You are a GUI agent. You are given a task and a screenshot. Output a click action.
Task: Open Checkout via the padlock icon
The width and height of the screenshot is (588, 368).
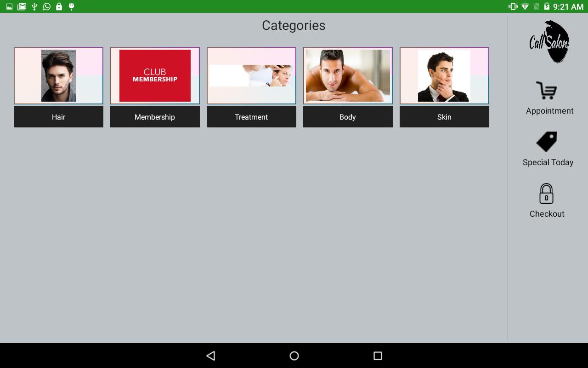click(x=546, y=193)
